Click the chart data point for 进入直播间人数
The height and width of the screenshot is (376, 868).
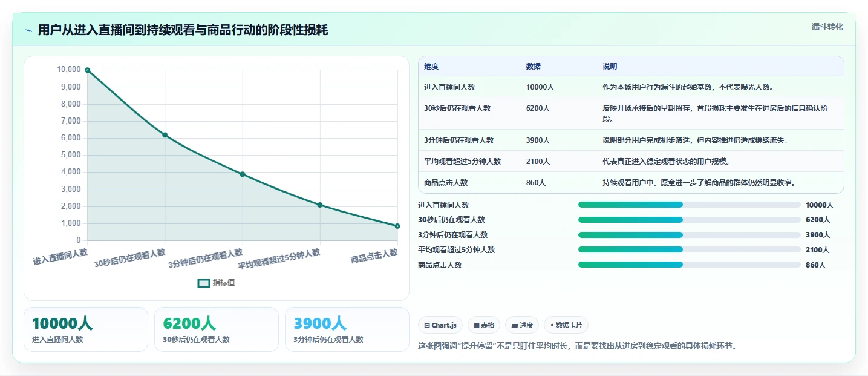pyautogui.click(x=88, y=70)
